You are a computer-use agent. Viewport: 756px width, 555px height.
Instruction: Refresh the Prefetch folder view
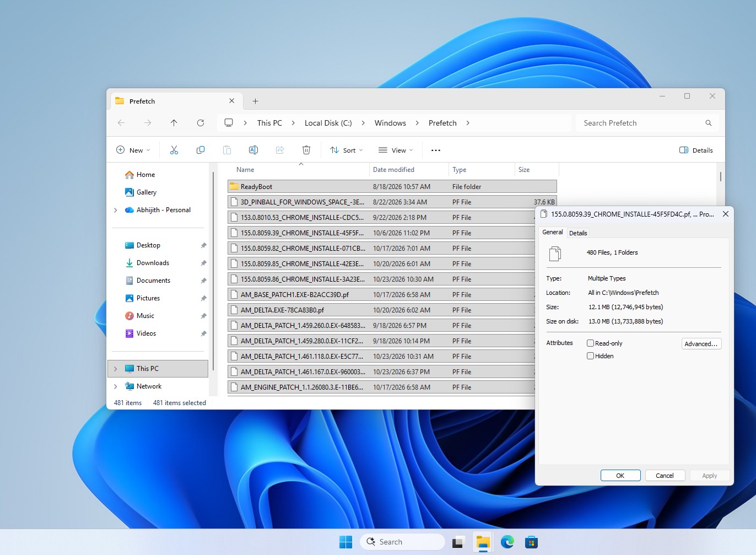201,123
